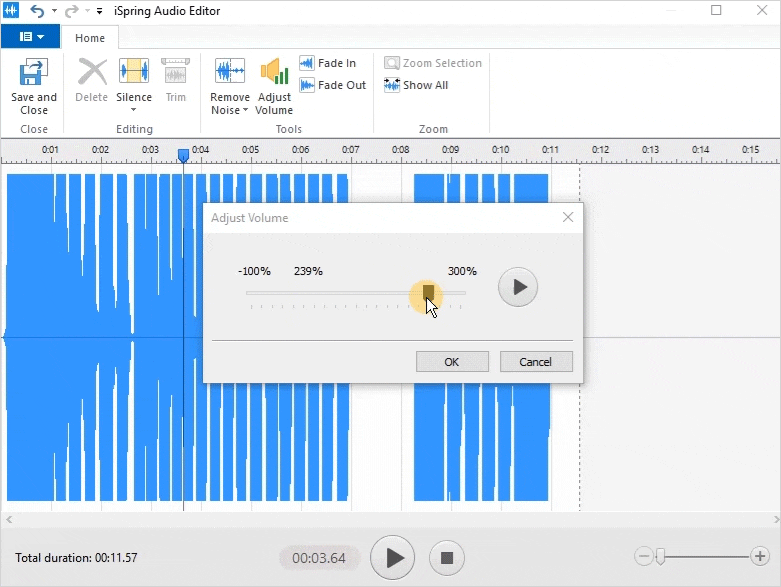
Task: Click the Remove Noise icon
Action: pyautogui.click(x=230, y=71)
